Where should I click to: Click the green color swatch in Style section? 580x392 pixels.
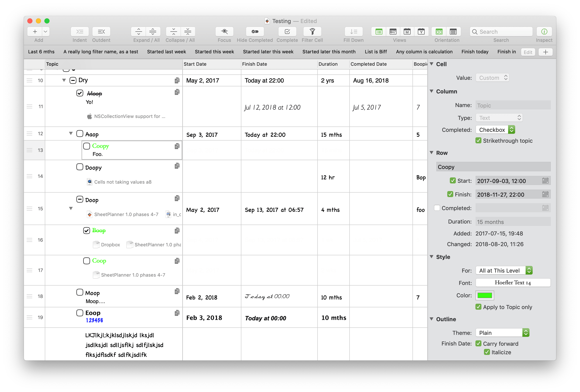tap(485, 295)
